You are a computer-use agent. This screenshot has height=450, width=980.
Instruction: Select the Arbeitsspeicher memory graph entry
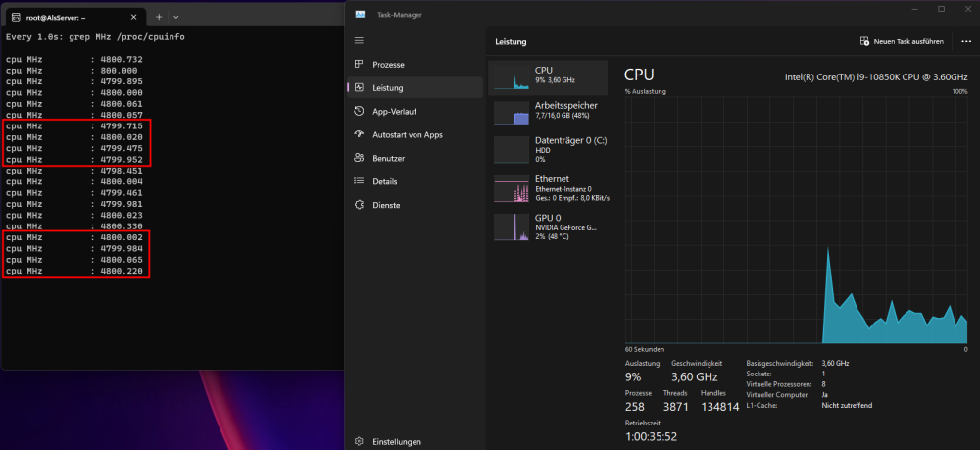[548, 113]
